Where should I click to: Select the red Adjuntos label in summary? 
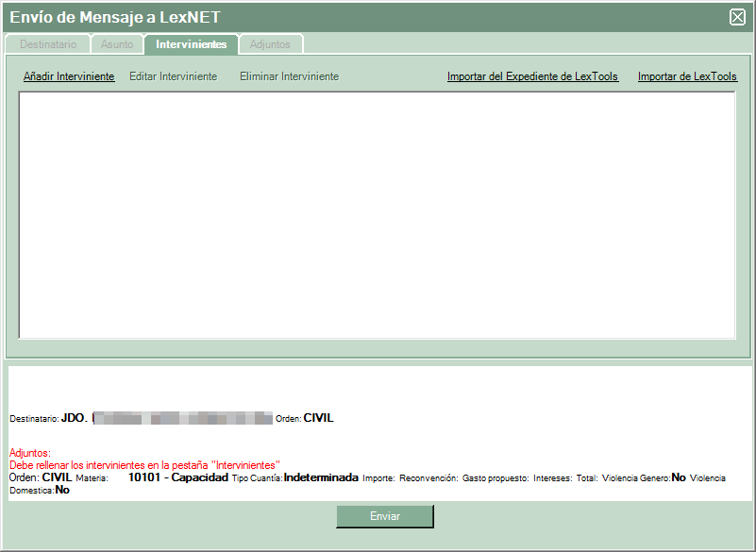pos(29,453)
